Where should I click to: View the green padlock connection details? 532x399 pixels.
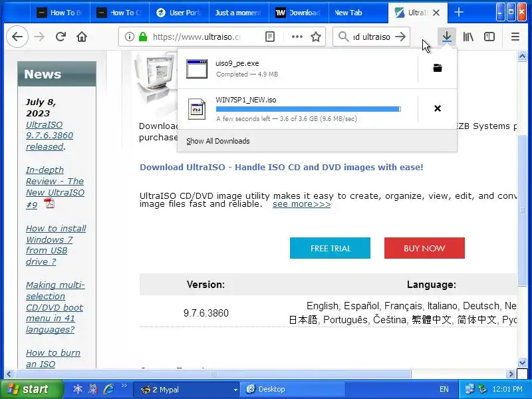pos(143,37)
